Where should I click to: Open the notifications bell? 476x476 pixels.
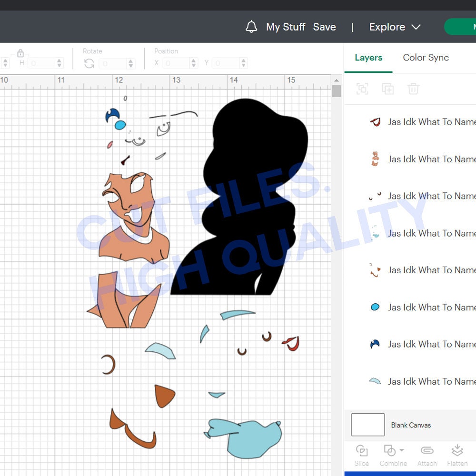point(251,27)
